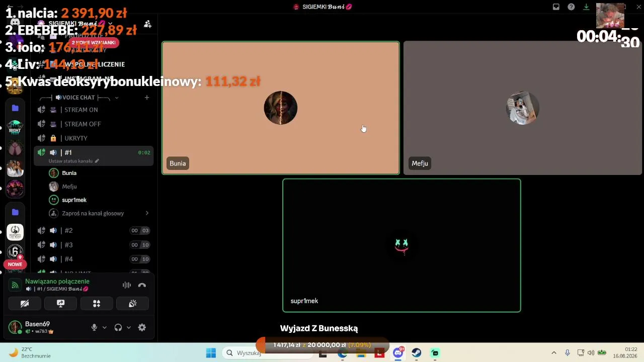Screen dimensions: 644x362
Task: Open the Help question mark icon
Action: point(571,7)
